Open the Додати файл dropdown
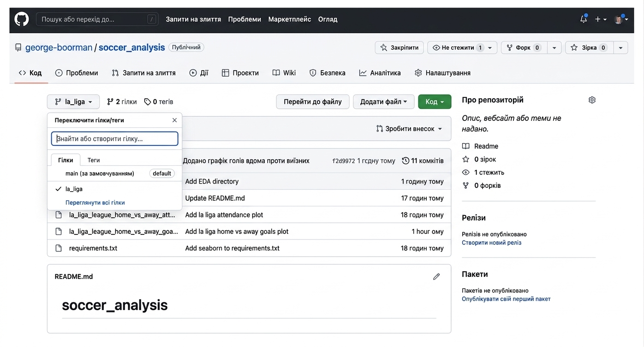 (x=384, y=102)
